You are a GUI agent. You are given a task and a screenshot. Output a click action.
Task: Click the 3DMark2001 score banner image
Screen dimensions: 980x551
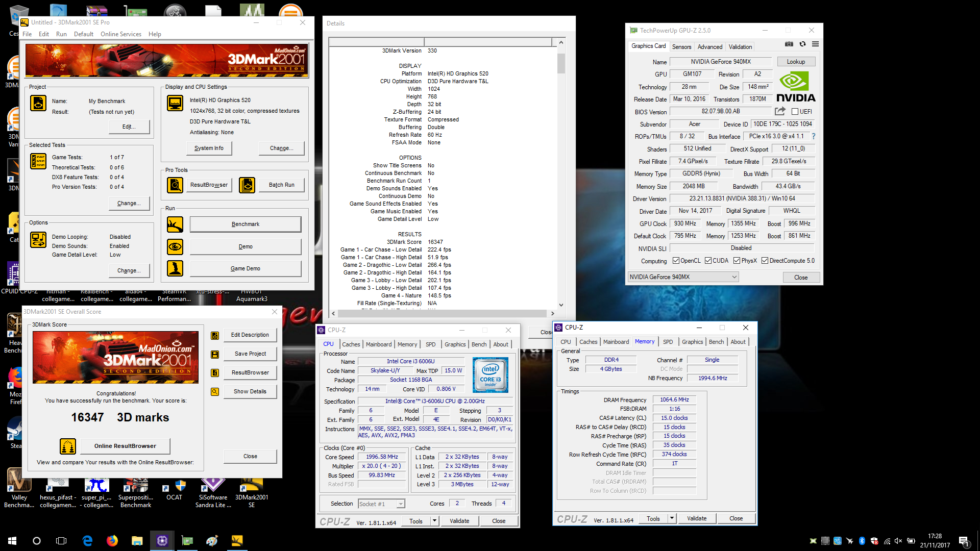coord(115,357)
